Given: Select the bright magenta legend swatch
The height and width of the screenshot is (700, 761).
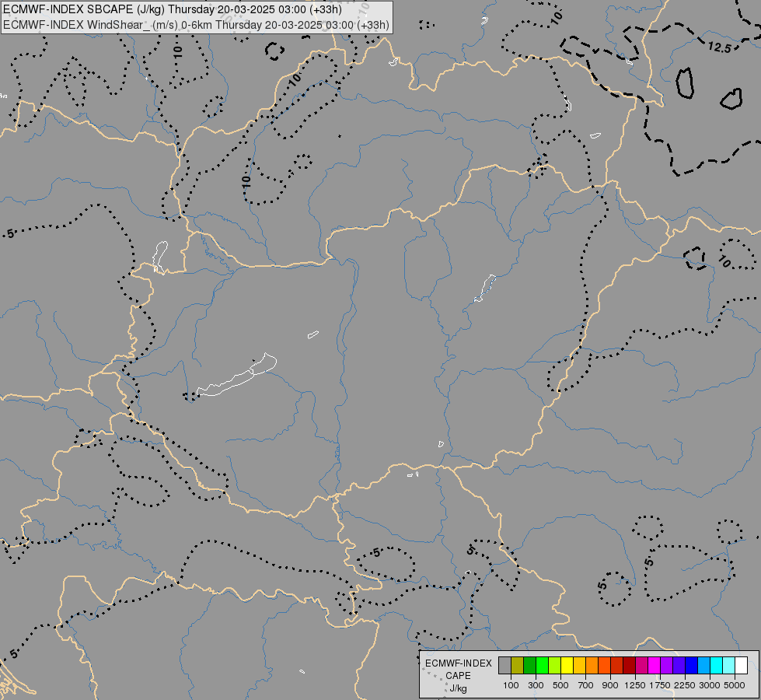Looking at the screenshot, I should (655, 665).
